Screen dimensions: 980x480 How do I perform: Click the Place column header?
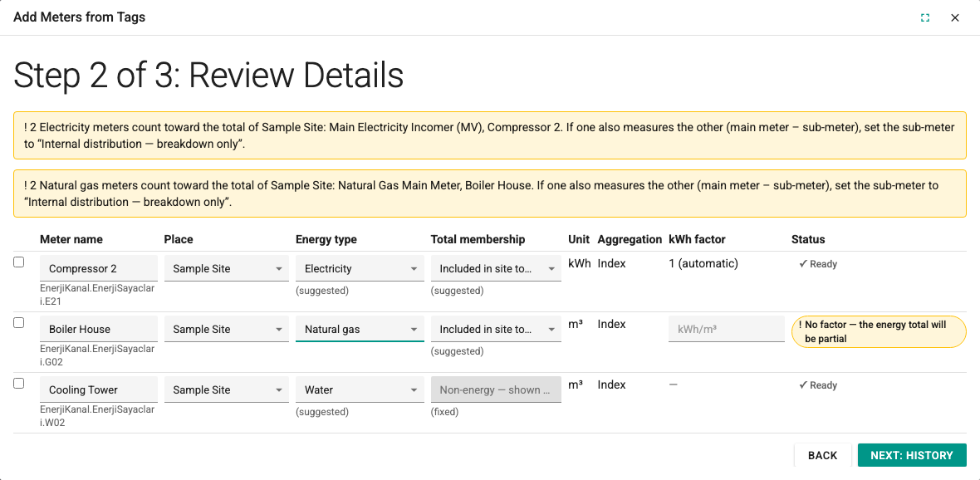click(x=178, y=239)
